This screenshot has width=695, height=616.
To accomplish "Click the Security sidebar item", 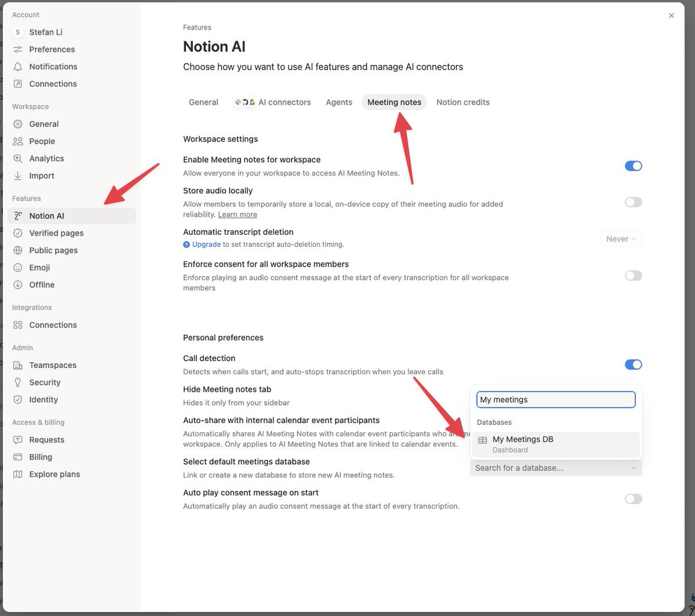I will [72, 382].
